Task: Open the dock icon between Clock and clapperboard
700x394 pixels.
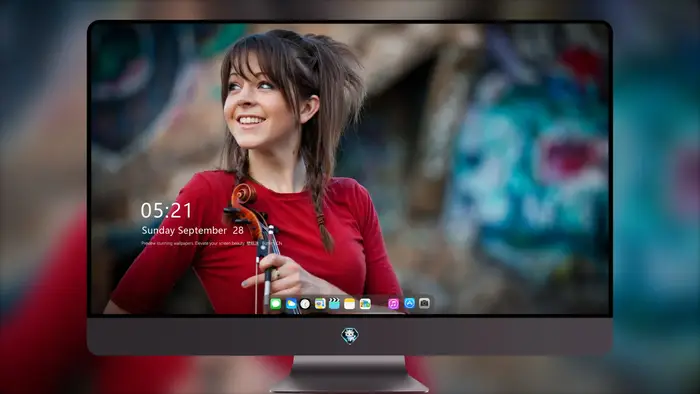Action: click(320, 304)
